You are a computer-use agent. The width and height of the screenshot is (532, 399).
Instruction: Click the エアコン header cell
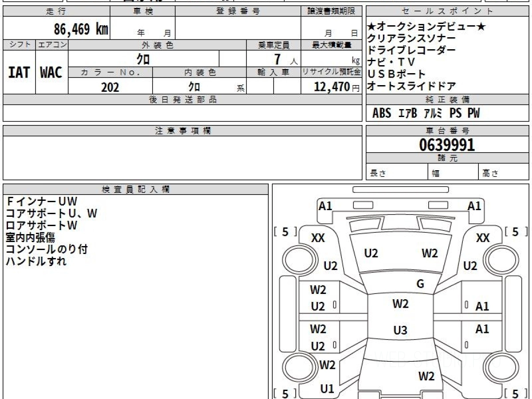52,45
